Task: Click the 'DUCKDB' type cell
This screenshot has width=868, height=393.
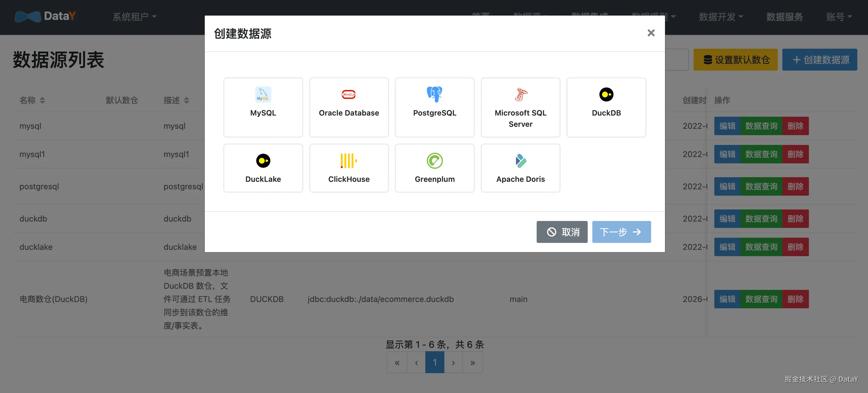Action: 266,299
